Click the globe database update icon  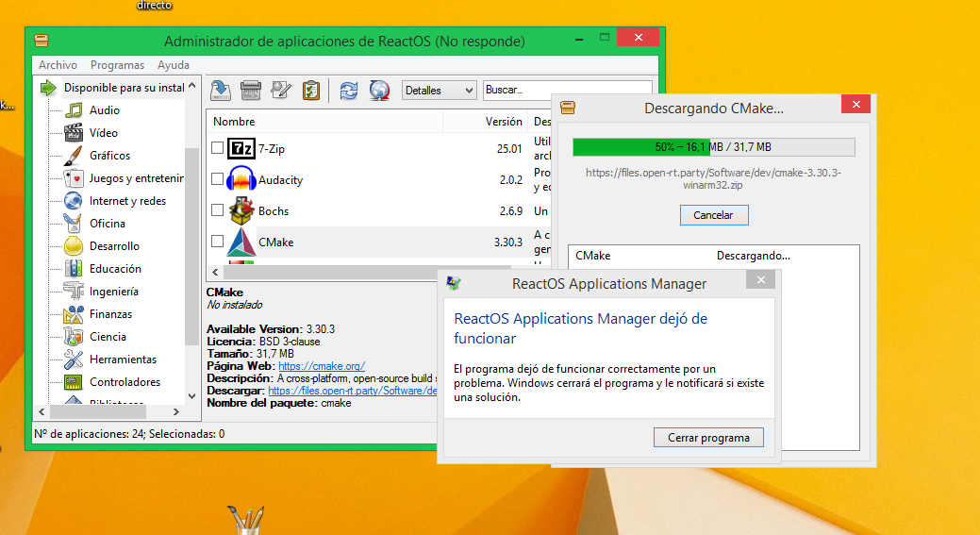[379, 91]
